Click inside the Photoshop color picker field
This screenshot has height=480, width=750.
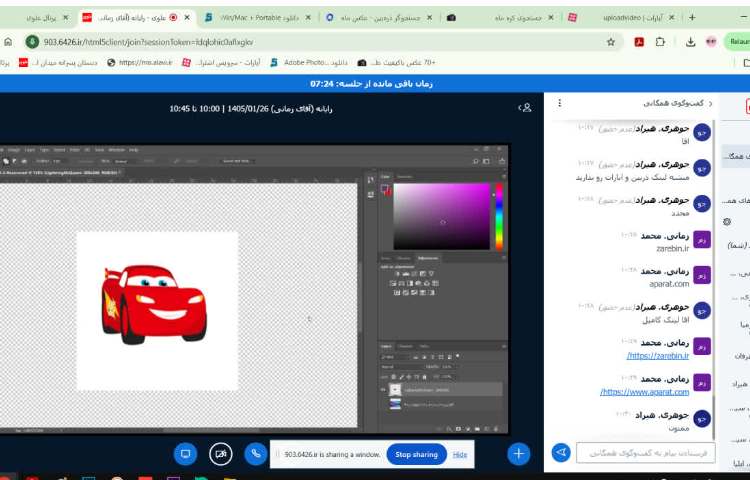[x=442, y=217]
